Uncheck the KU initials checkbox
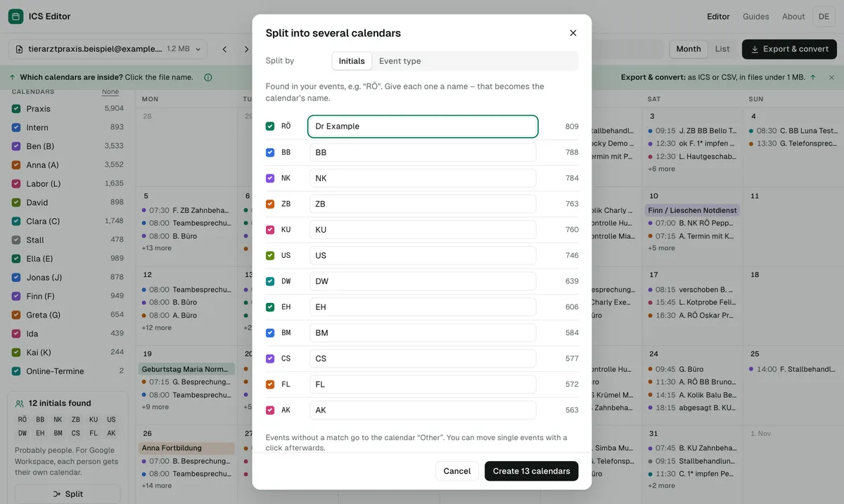 coord(270,230)
